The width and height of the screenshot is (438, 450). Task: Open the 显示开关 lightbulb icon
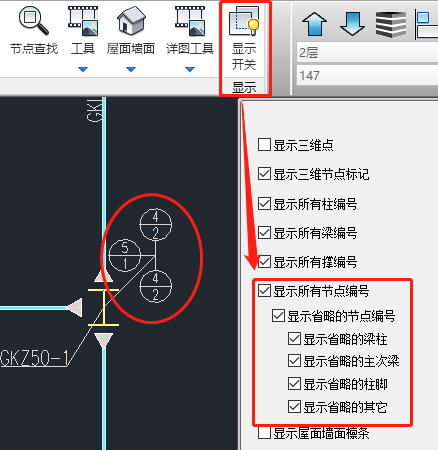(244, 21)
